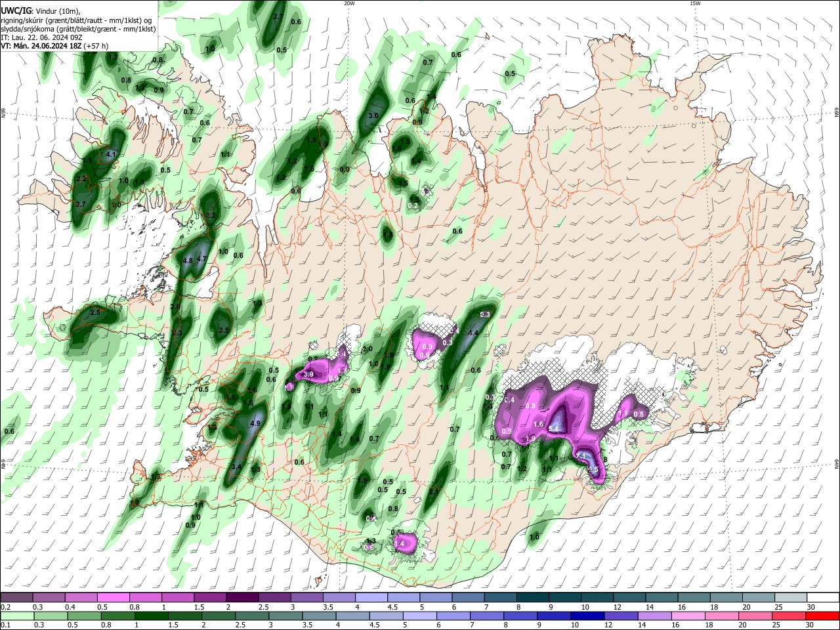Click the "15W" longitude label
The height and width of the screenshot is (630, 840).
point(695,3)
